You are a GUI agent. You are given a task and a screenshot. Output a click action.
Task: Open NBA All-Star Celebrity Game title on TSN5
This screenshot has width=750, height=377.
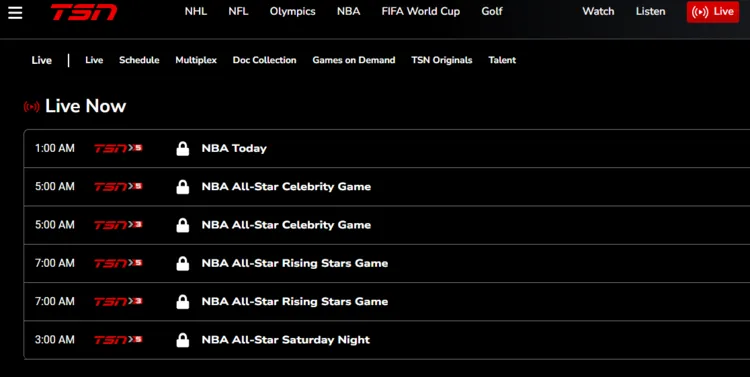point(287,187)
